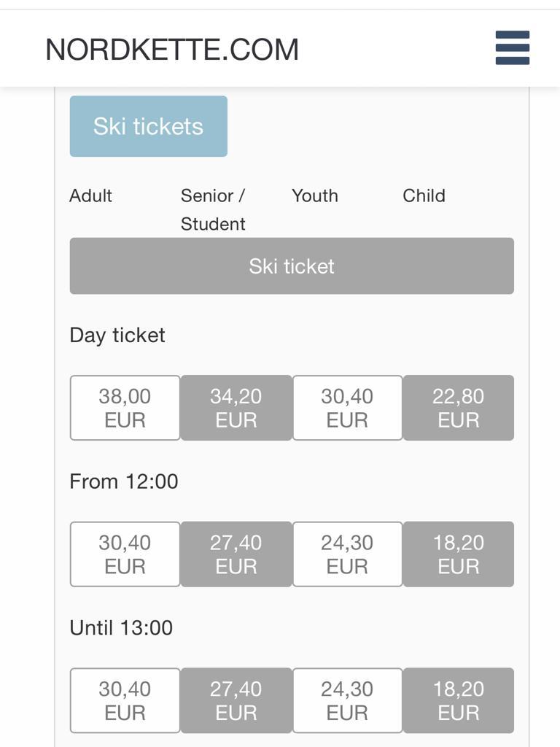This screenshot has width=560, height=747.
Task: Open the hamburger navigation menu
Action: point(512,48)
